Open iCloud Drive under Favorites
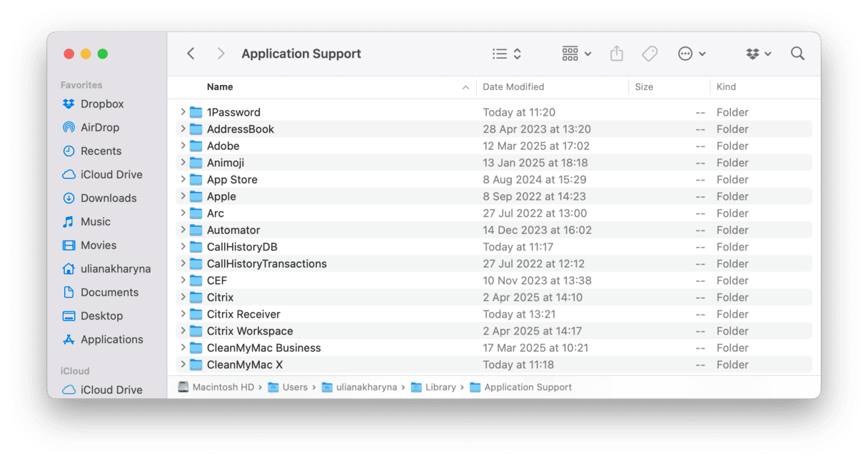 [x=102, y=175]
